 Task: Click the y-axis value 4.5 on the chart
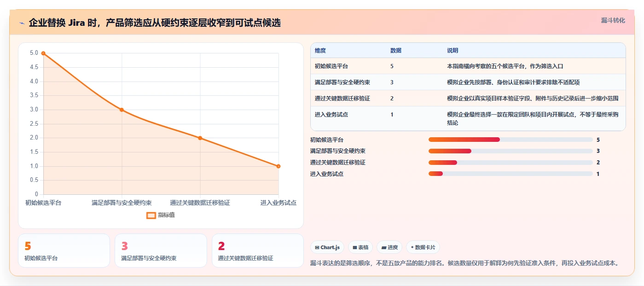click(x=34, y=67)
